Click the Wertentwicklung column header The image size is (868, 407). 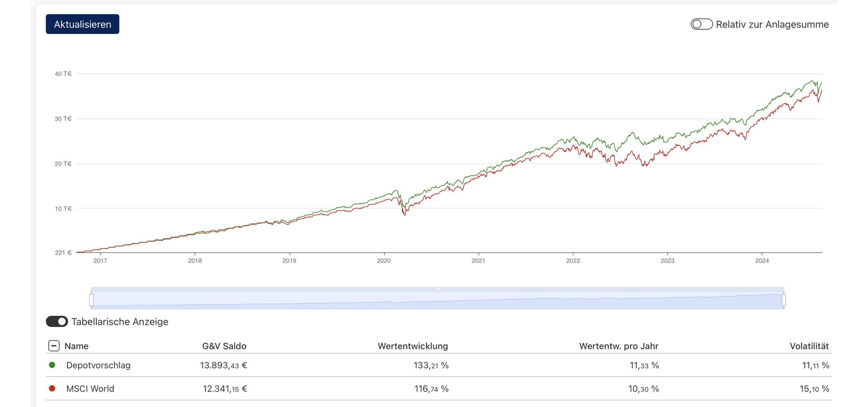click(413, 346)
